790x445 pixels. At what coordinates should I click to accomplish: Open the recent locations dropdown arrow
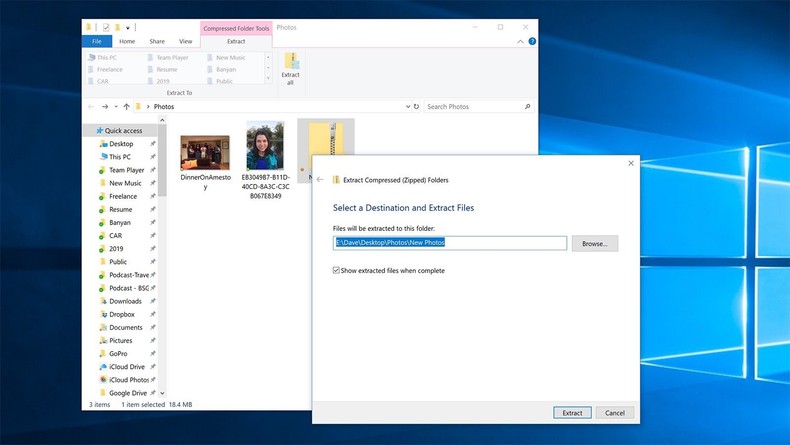pos(116,106)
